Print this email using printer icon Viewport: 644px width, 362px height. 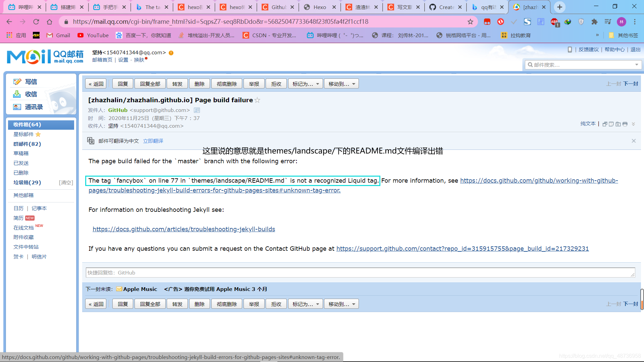(x=625, y=124)
